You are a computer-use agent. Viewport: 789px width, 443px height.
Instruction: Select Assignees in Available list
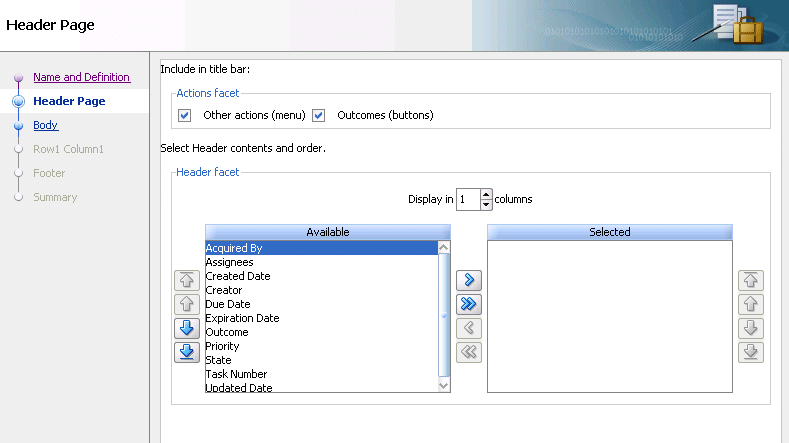click(x=322, y=262)
